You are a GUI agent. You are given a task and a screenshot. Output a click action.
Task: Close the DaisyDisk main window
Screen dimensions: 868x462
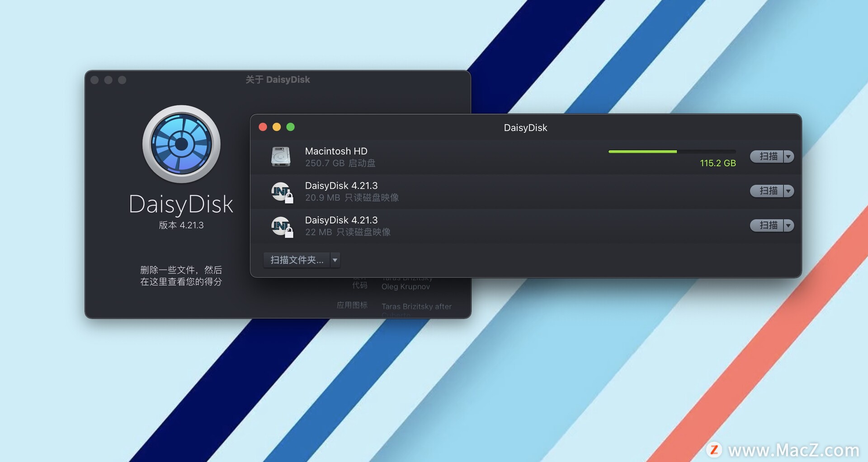(263, 127)
